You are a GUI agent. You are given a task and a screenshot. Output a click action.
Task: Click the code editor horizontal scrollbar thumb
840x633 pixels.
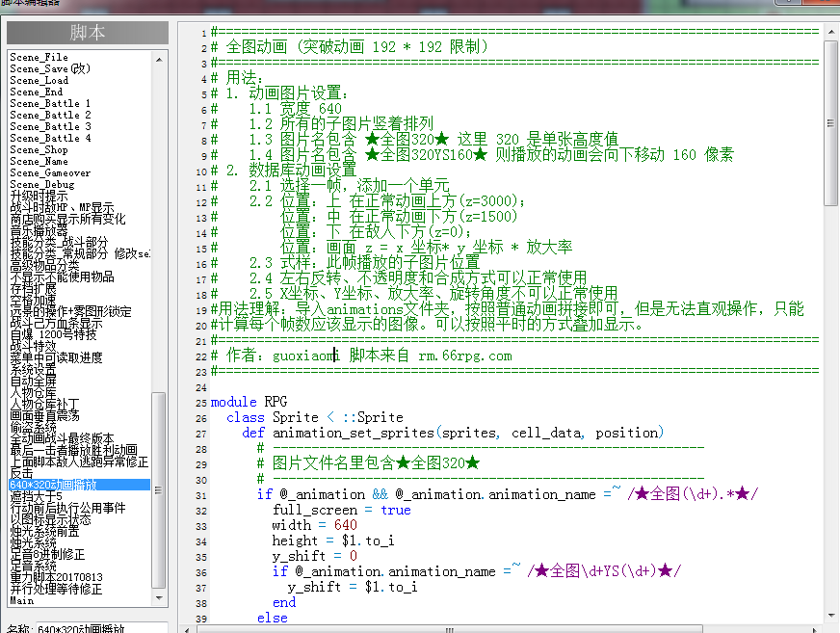pyautogui.click(x=450, y=629)
